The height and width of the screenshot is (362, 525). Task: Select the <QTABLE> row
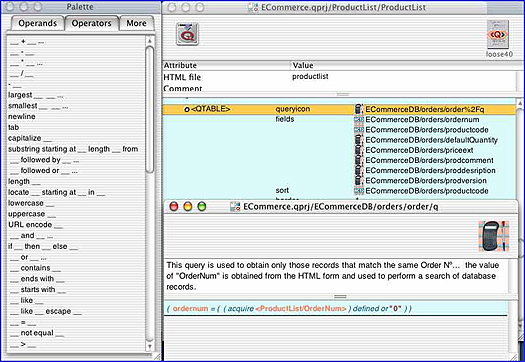point(339,109)
